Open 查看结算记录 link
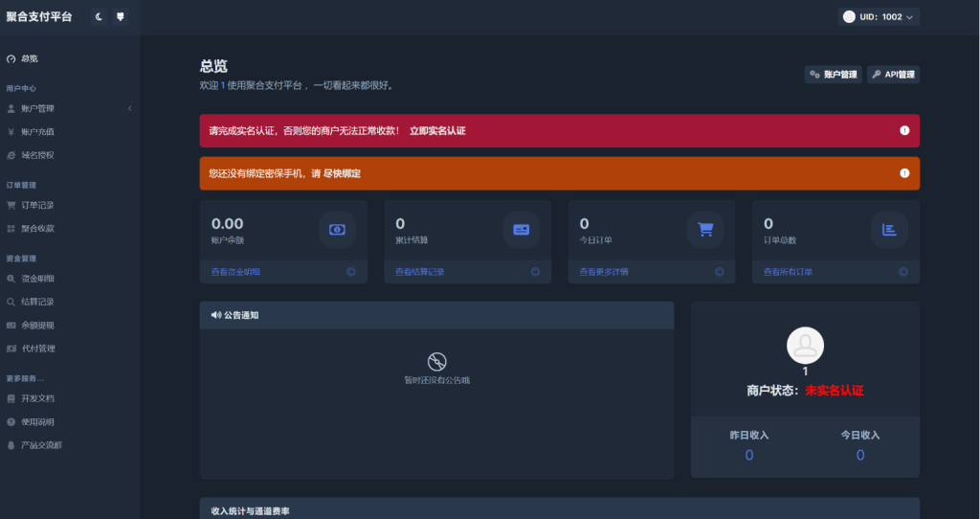This screenshot has width=980, height=519. [x=419, y=272]
